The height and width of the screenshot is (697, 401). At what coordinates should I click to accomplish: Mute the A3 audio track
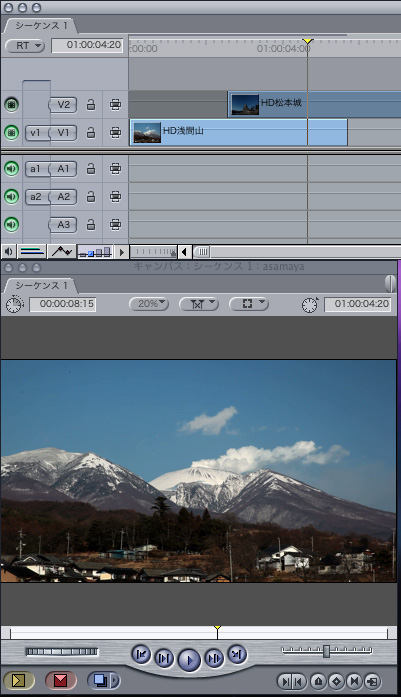click(x=11, y=224)
